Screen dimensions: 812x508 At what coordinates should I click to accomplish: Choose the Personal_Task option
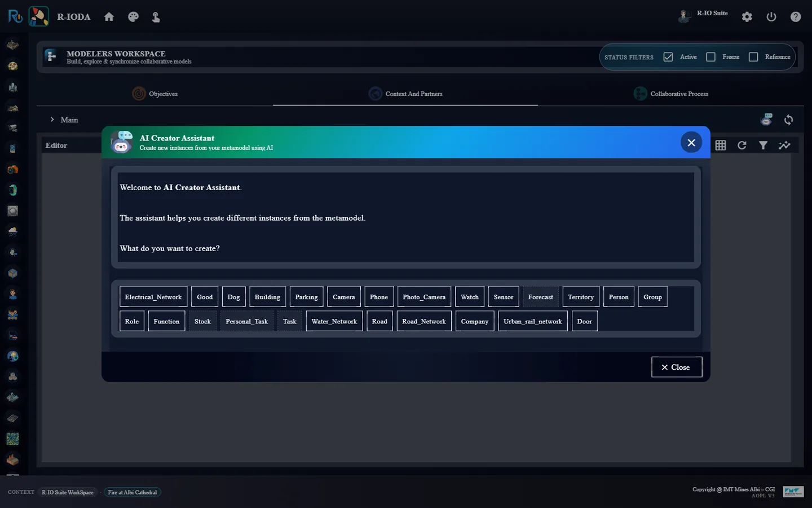pyautogui.click(x=247, y=321)
